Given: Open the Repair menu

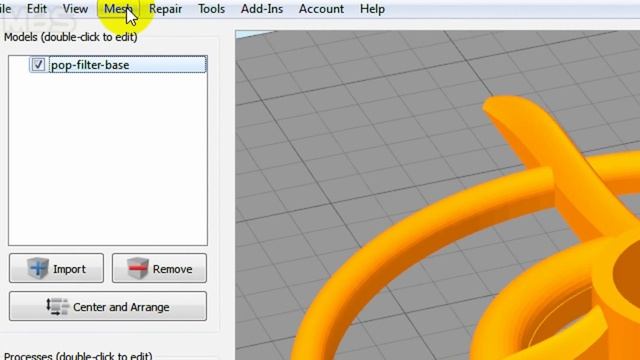Looking at the screenshot, I should click(x=165, y=9).
